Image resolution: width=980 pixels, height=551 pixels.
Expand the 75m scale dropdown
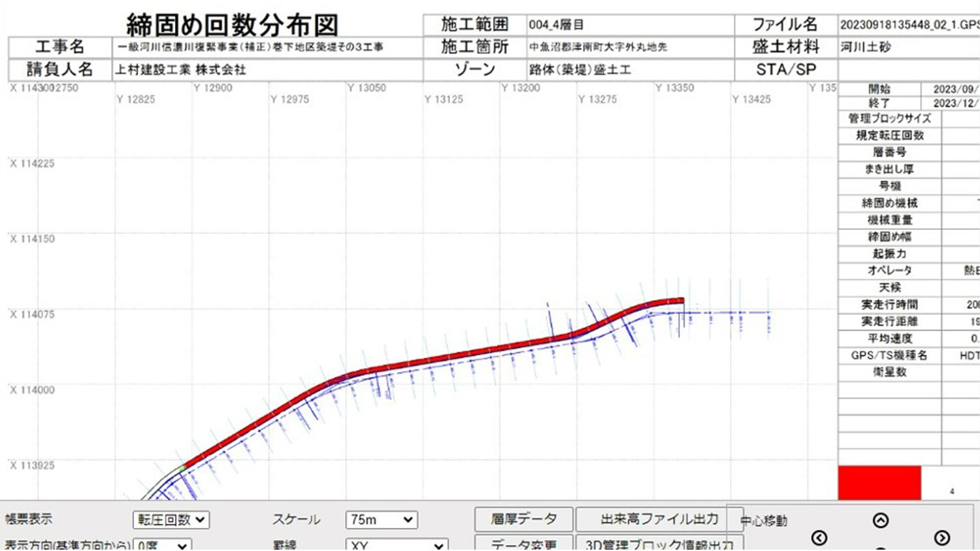point(381,520)
